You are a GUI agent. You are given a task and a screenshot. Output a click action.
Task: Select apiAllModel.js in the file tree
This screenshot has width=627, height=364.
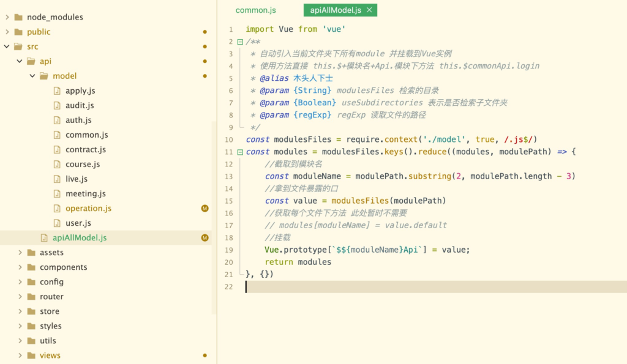[x=80, y=238]
